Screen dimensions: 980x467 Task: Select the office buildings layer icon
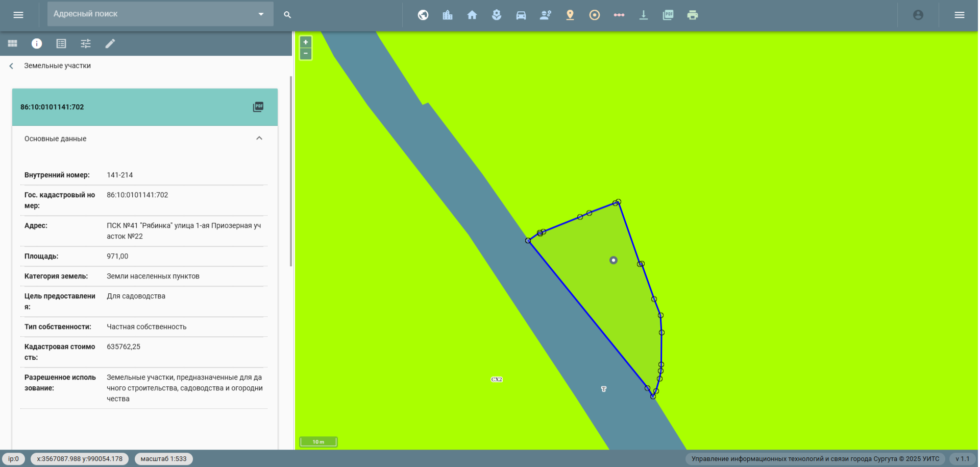[x=448, y=15]
